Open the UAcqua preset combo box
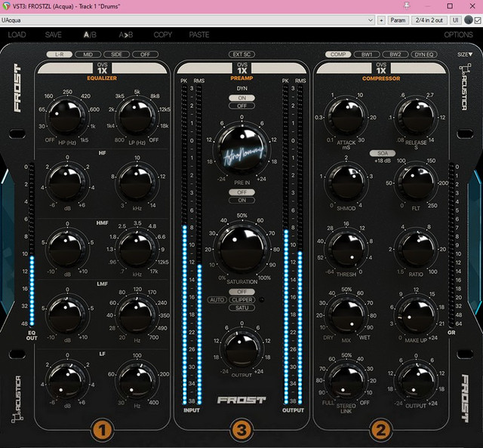Screen dimensions: 483x448 pos(187,20)
